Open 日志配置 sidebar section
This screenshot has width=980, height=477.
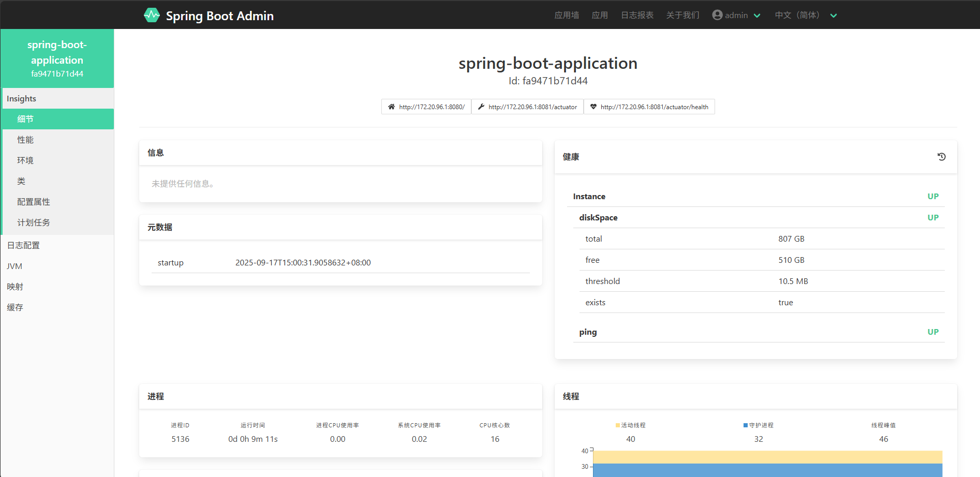[x=57, y=245]
